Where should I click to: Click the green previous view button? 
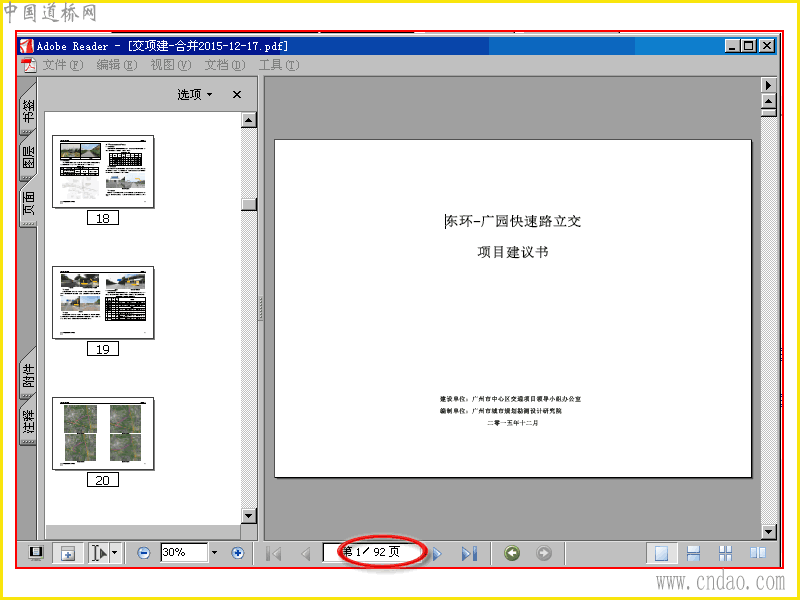[x=512, y=553]
